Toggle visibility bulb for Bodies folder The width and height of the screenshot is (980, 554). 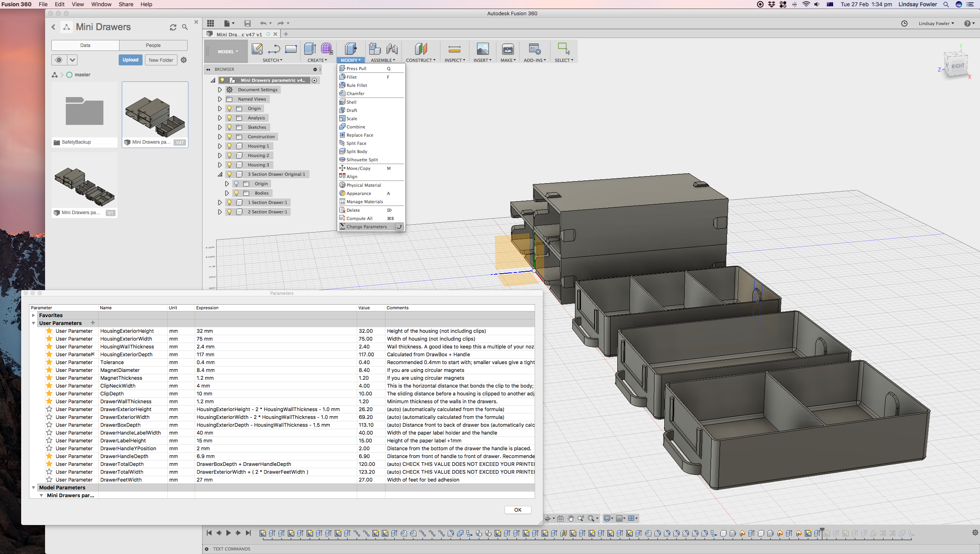point(237,193)
